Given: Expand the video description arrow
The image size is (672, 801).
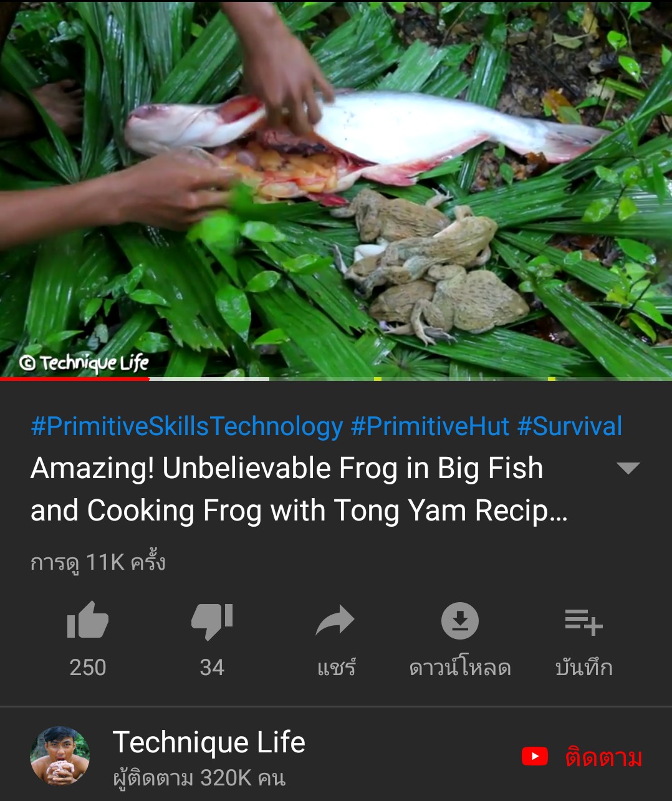Looking at the screenshot, I should pyautogui.click(x=628, y=468).
